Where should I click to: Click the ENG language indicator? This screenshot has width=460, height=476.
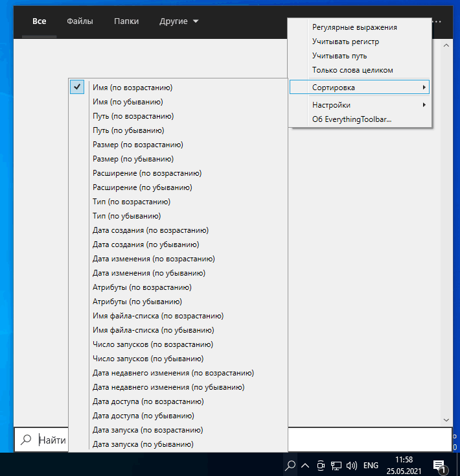coord(371,466)
